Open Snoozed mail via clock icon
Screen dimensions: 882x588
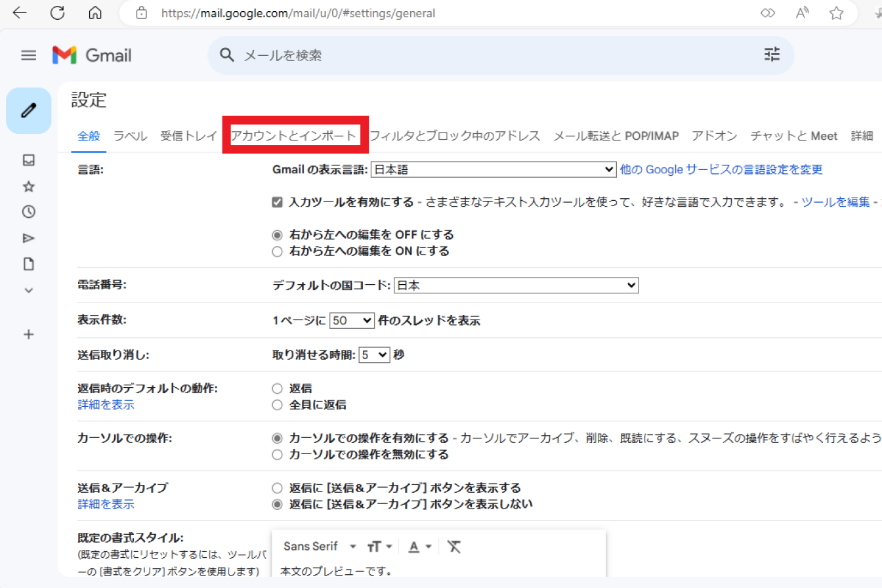coord(29,212)
